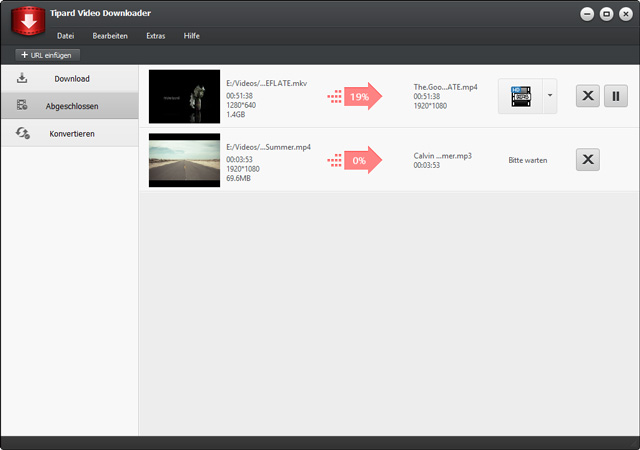Select the Abgeschlossen sidebar tab
Screen dimensions: 640x450
pos(70,106)
